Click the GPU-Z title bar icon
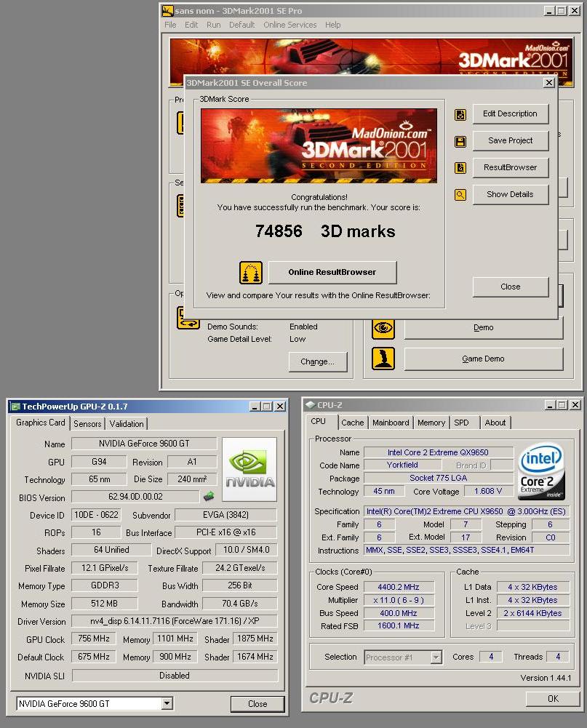This screenshot has height=728, width=587. (15, 407)
